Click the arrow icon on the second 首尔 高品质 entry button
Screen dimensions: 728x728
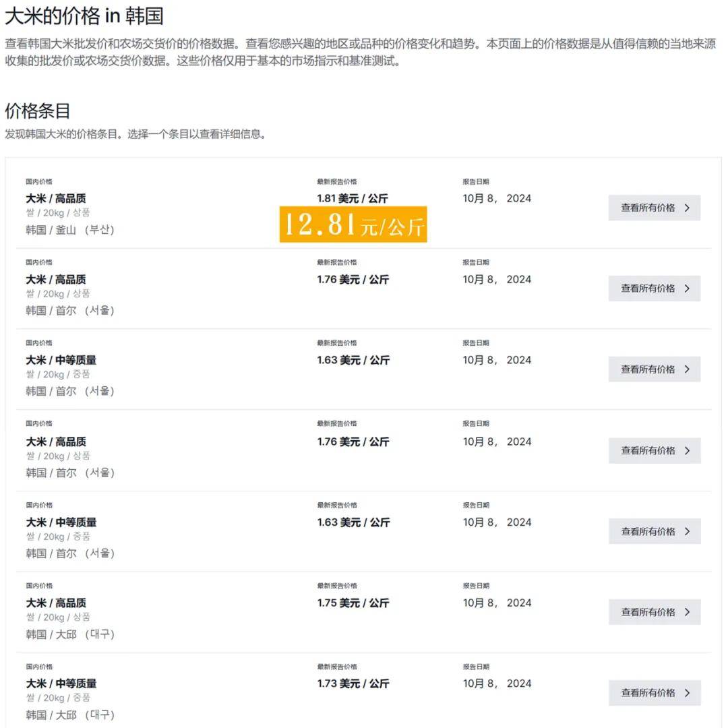tap(686, 450)
